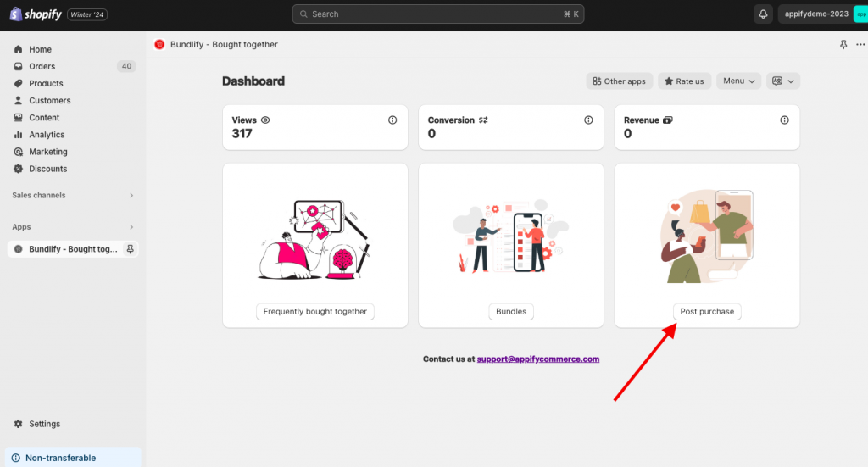Click the eye icon next to Views
Image resolution: width=868 pixels, height=467 pixels.
coord(265,120)
